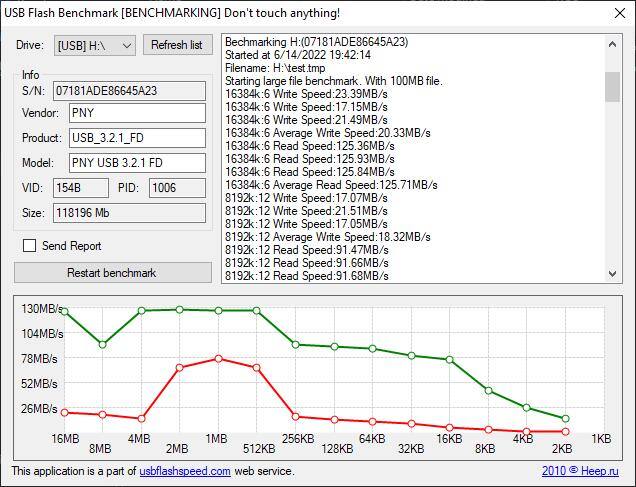The image size is (636, 487).
Task: Click the Refresh list button
Action: pos(177,45)
